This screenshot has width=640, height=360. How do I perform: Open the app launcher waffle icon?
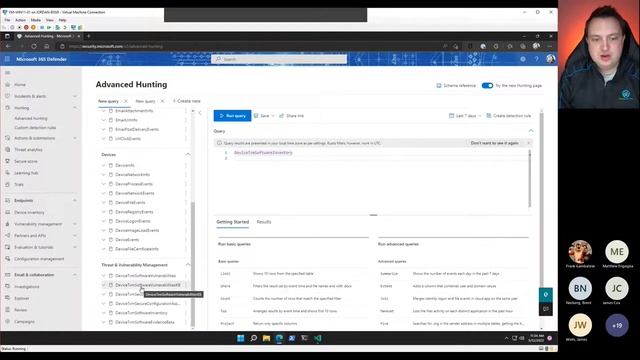pyautogui.click(x=7, y=59)
